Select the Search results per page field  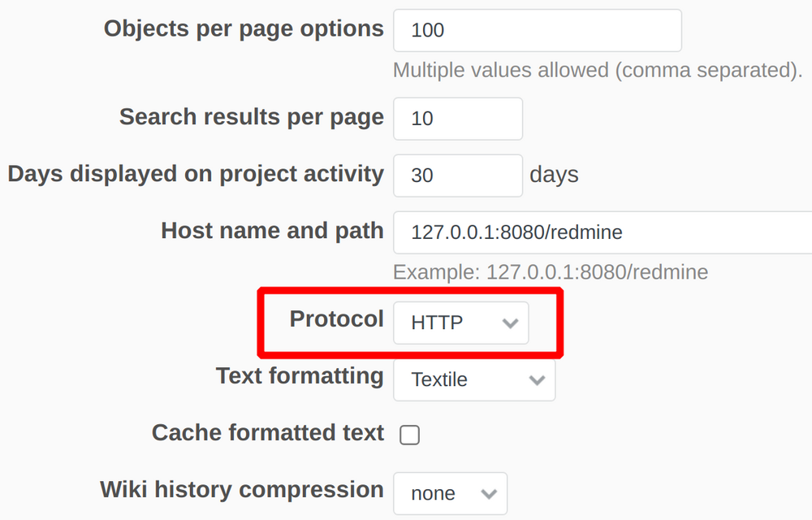(x=457, y=119)
